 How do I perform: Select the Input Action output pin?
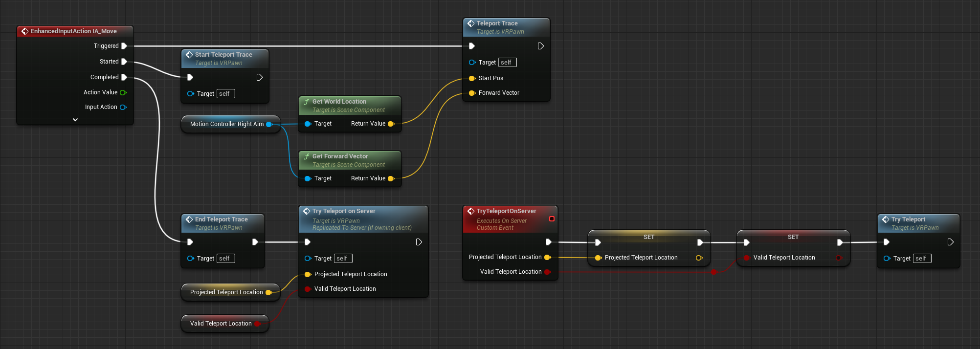click(123, 107)
